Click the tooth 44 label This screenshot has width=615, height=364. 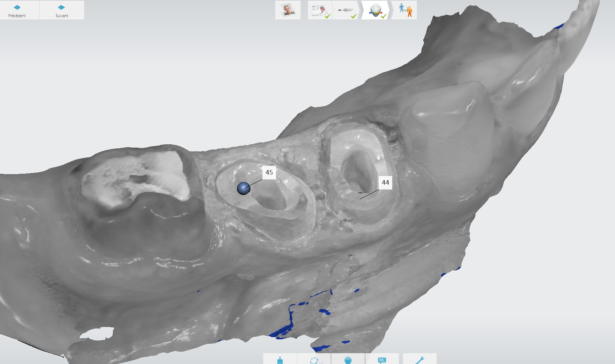point(385,182)
